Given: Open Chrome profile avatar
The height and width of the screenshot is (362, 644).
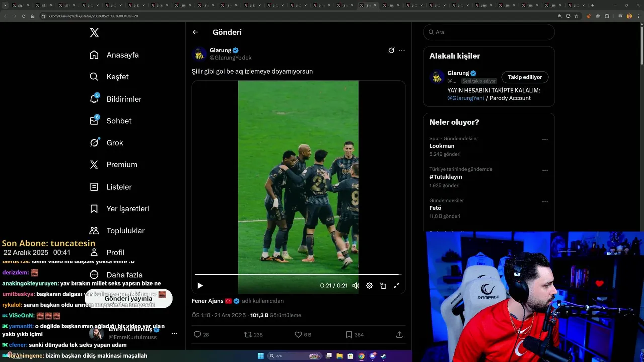Looking at the screenshot, I should [x=629, y=16].
